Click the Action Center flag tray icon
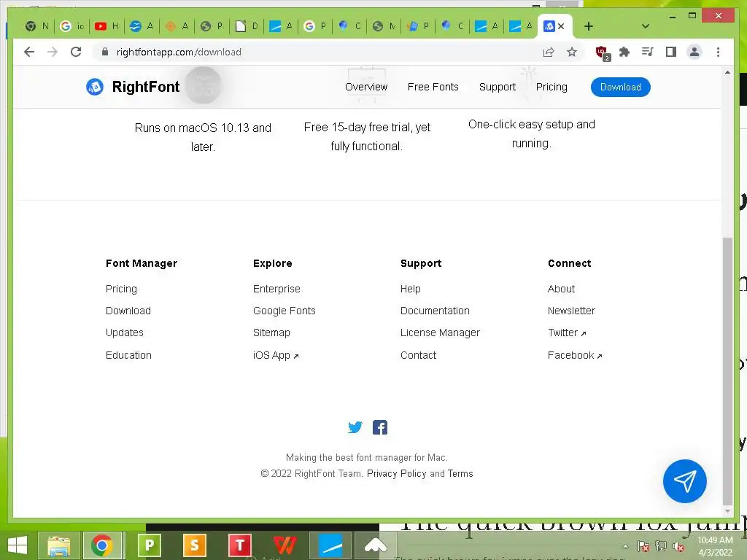 (x=643, y=546)
